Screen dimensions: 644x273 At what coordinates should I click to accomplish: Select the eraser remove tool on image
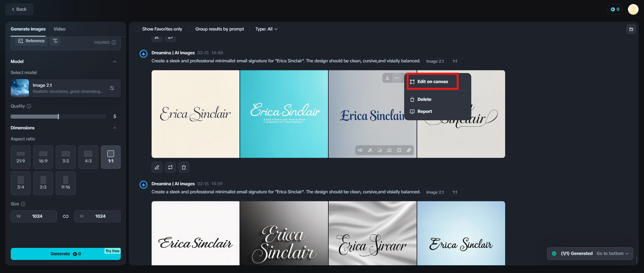click(409, 150)
